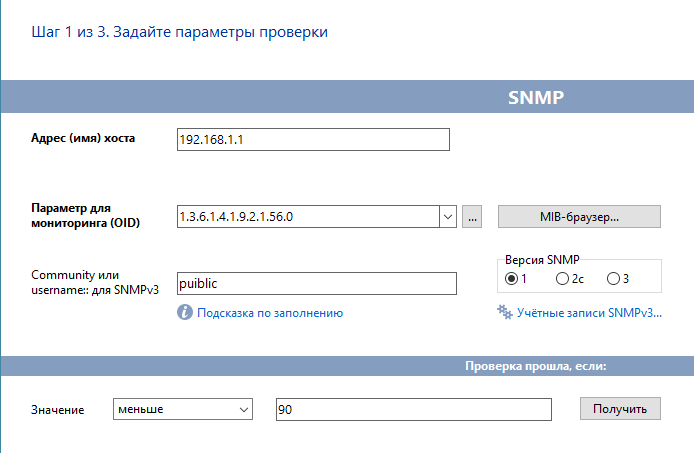Click the Получить button
This screenshot has height=453, width=694.
click(x=620, y=409)
